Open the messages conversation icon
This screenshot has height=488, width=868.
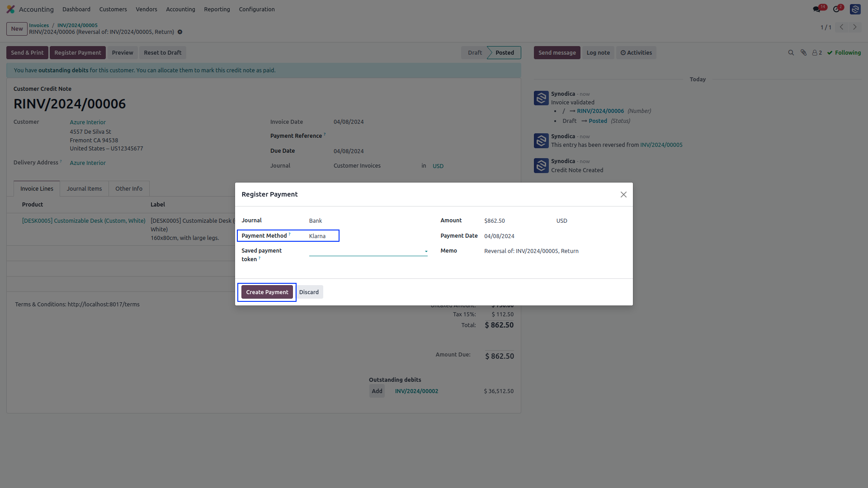pos(816,9)
